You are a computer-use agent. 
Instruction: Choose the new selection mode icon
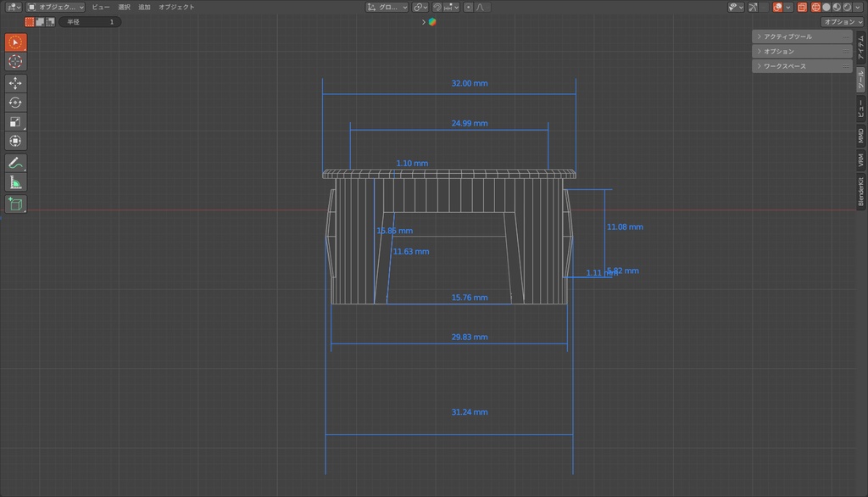coord(30,21)
